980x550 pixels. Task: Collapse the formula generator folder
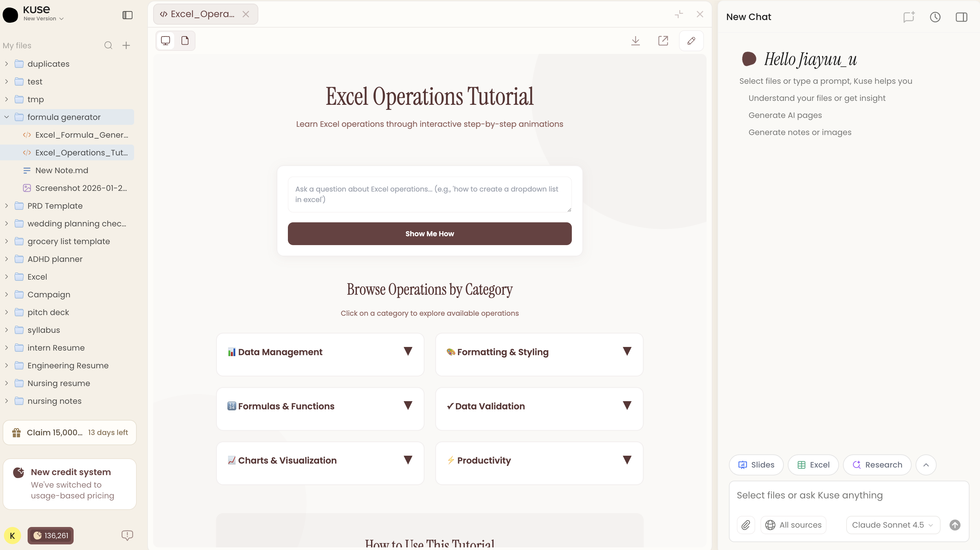(x=7, y=117)
